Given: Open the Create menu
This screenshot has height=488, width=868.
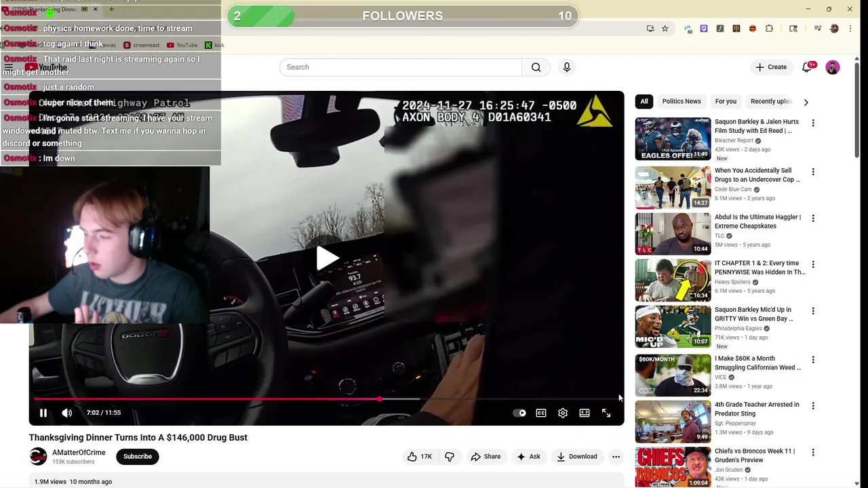Looking at the screenshot, I should click(771, 67).
